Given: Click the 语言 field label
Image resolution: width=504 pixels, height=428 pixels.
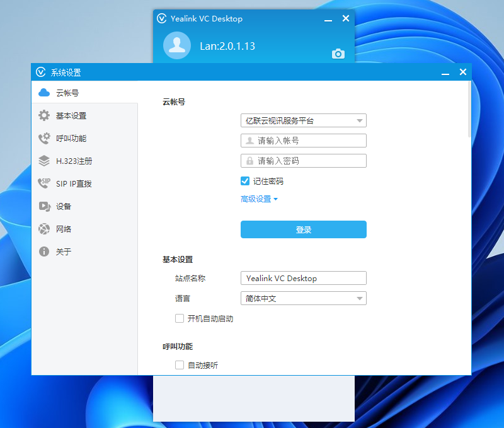Looking at the screenshot, I should coord(183,298).
